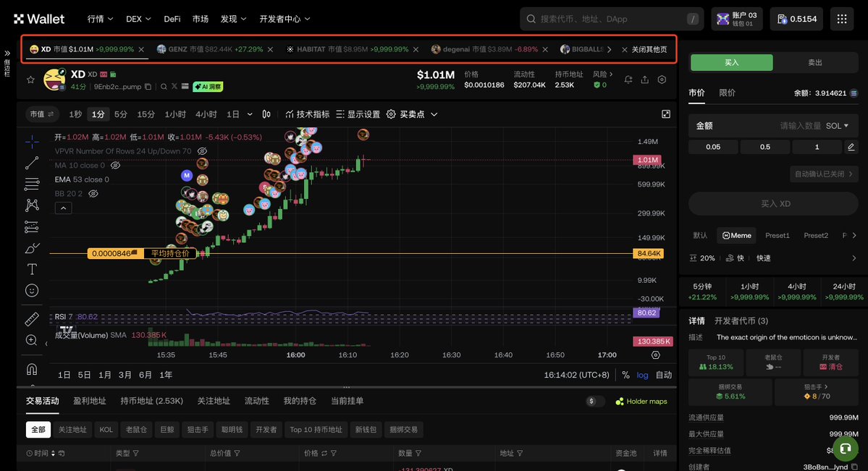
Task: Click the 金额 amount input field
Action: 773,126
